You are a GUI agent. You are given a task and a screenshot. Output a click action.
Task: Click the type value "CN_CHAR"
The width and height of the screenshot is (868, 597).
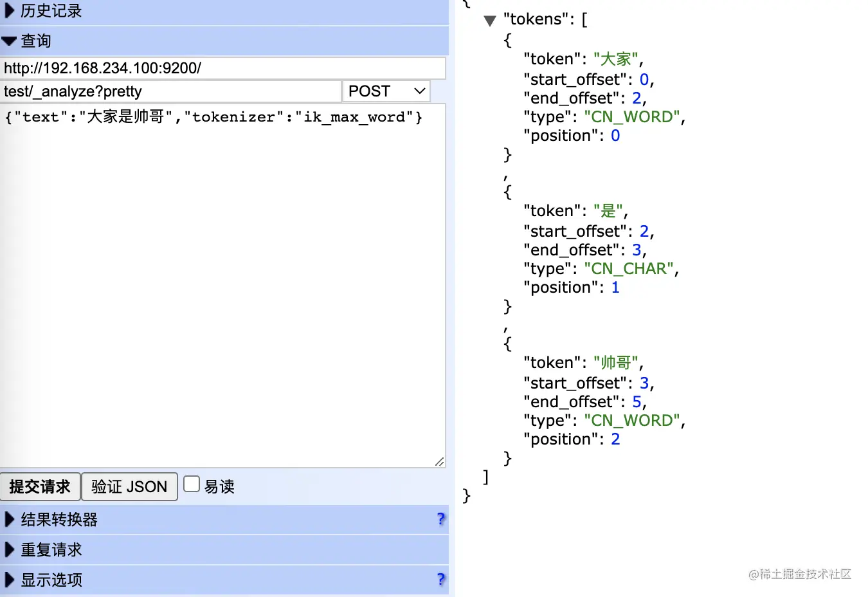click(629, 268)
